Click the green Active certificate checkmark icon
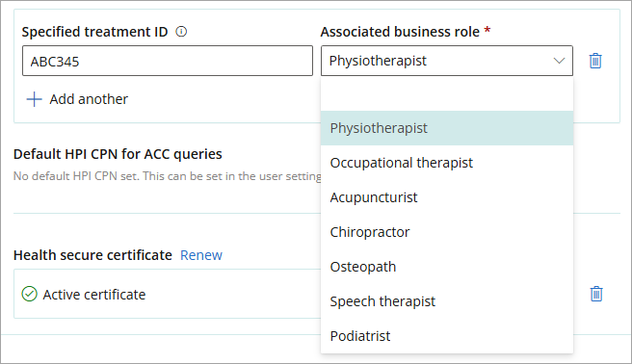Image resolution: width=632 pixels, height=364 pixels. click(x=30, y=294)
